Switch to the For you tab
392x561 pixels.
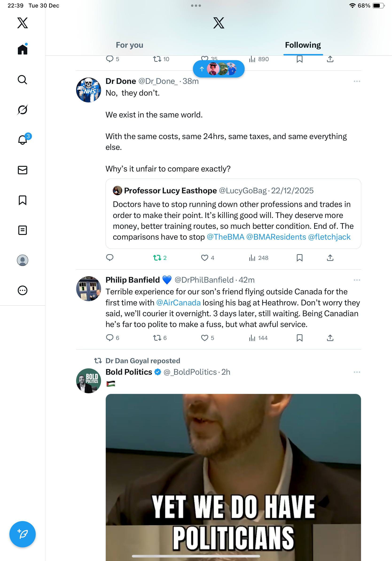pos(129,45)
